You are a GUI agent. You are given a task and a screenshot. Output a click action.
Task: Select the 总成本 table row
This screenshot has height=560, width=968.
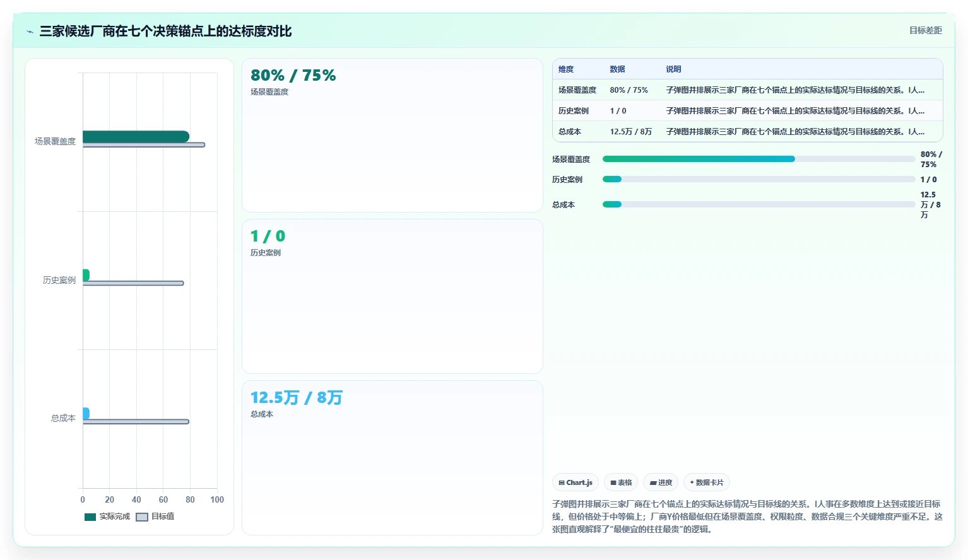coord(748,132)
